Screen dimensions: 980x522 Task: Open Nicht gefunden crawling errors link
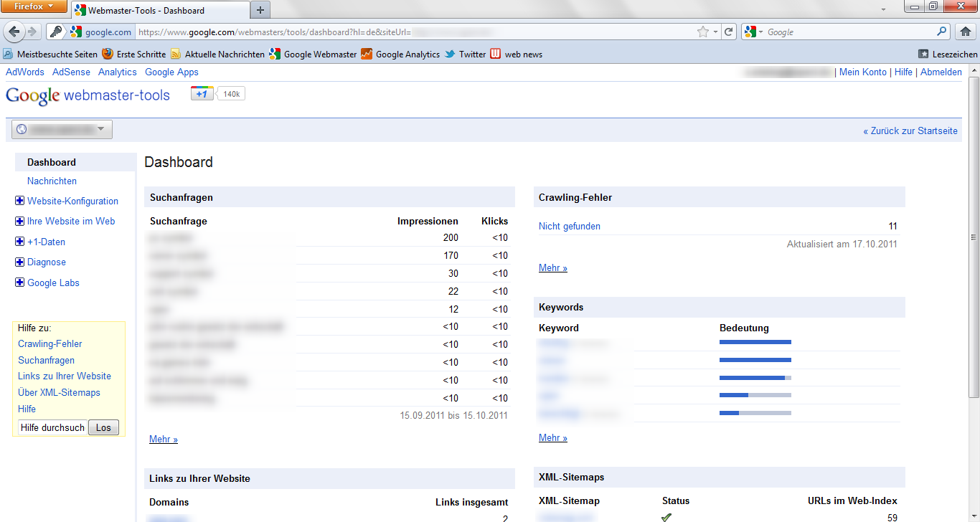569,227
